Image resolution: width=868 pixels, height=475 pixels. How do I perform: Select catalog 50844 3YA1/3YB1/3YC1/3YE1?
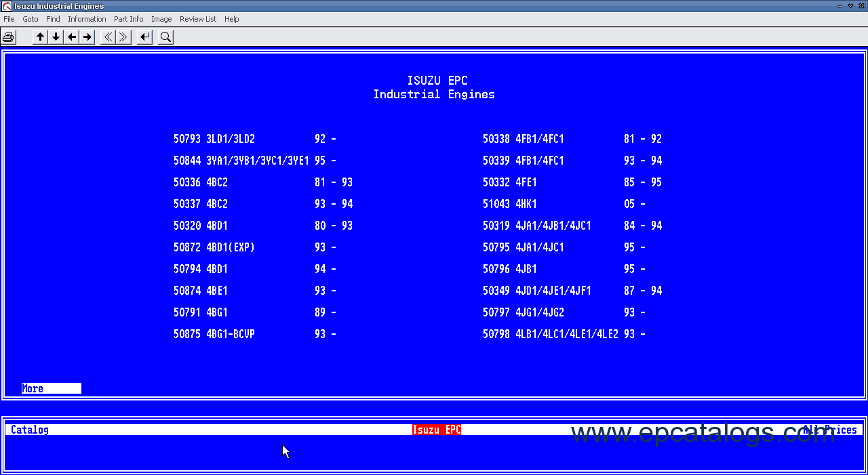(255, 161)
